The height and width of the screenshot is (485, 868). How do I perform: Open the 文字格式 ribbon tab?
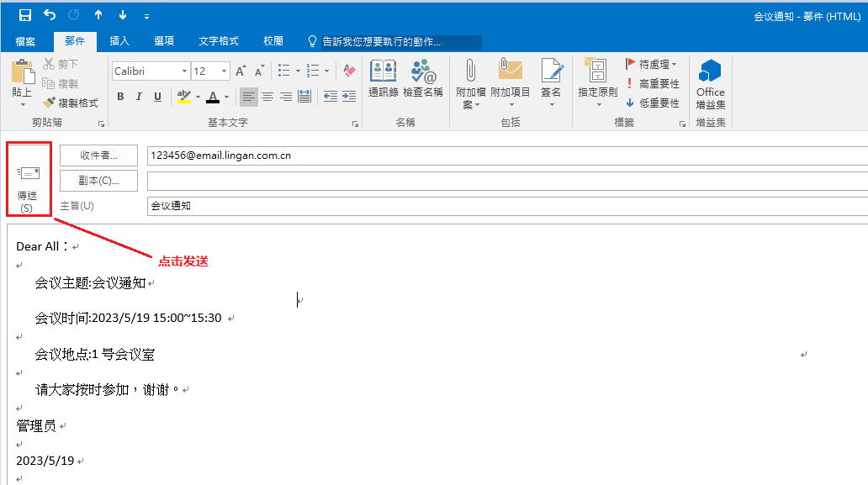[x=219, y=41]
